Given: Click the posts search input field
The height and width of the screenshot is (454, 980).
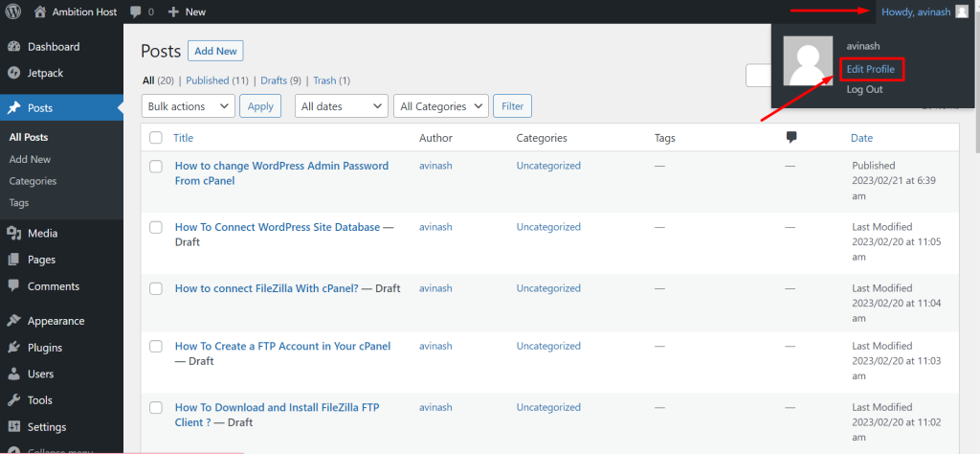Looking at the screenshot, I should coord(758,76).
